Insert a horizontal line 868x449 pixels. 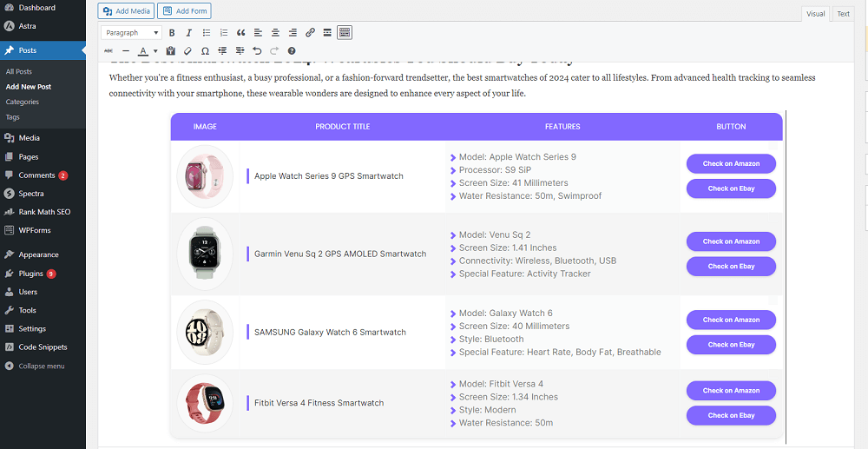pos(126,51)
